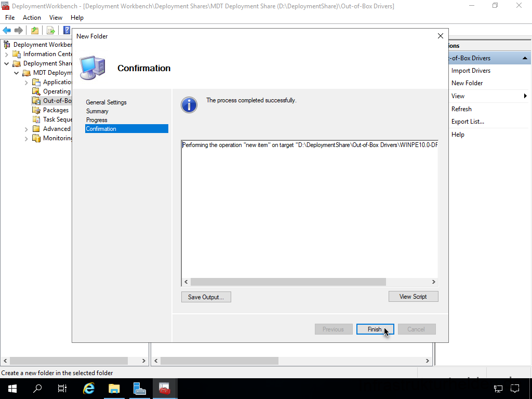Image resolution: width=532 pixels, height=399 pixels.
Task: Click the Deployment Workbench root icon
Action: click(x=6, y=45)
